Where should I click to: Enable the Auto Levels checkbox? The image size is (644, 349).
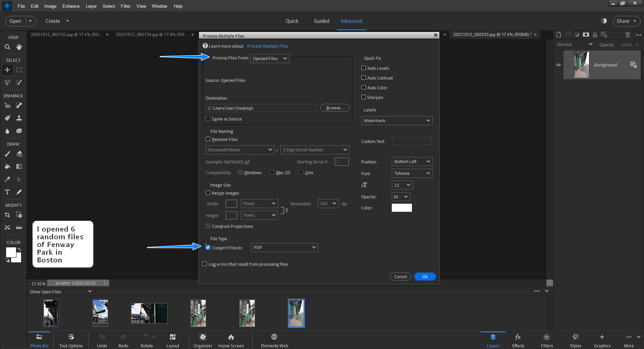[363, 68]
